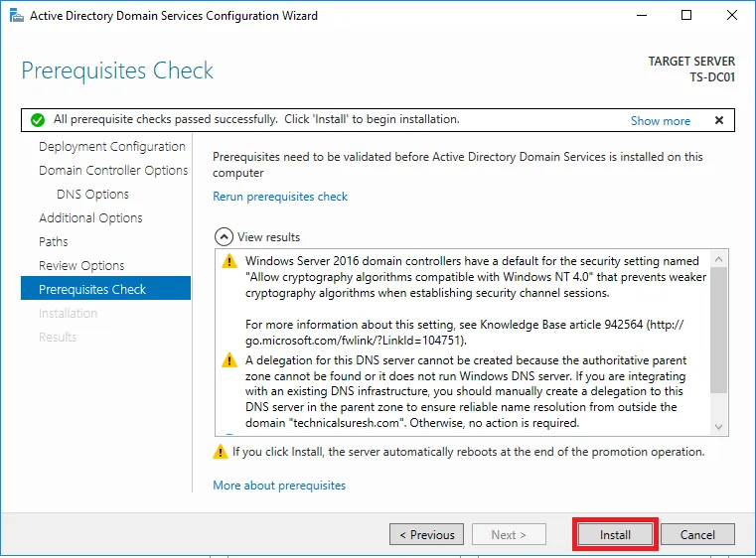Viewport: 756px width, 558px height.
Task: Click the results scrollbar down arrow
Action: pos(719,427)
